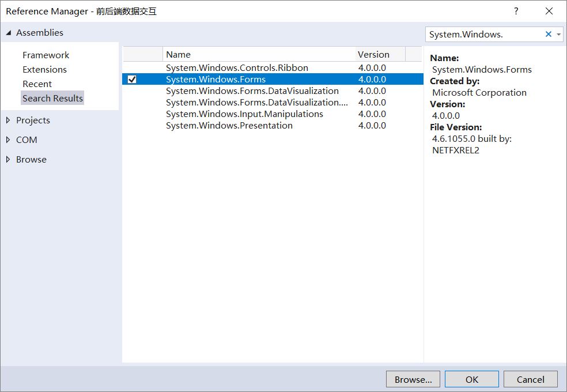Image resolution: width=567 pixels, height=392 pixels.
Task: Click version 4.0.0.0 of System.Windows.Controls.Ribbon
Action: click(x=372, y=67)
